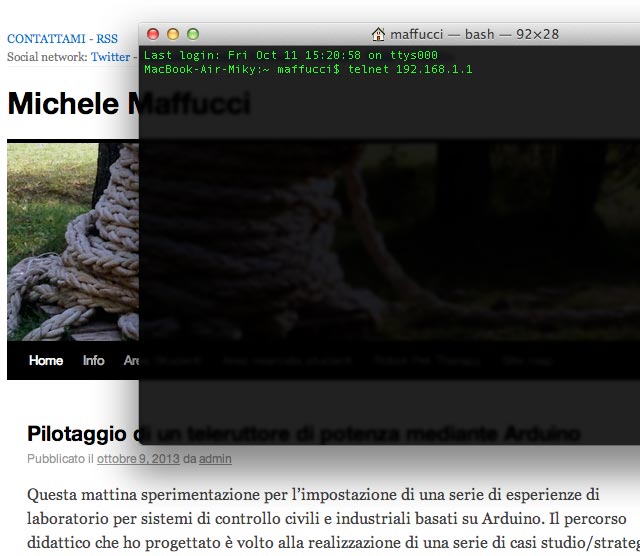This screenshot has width=640, height=556.
Task: Close the maffucci bash terminal window
Action: [x=153, y=34]
